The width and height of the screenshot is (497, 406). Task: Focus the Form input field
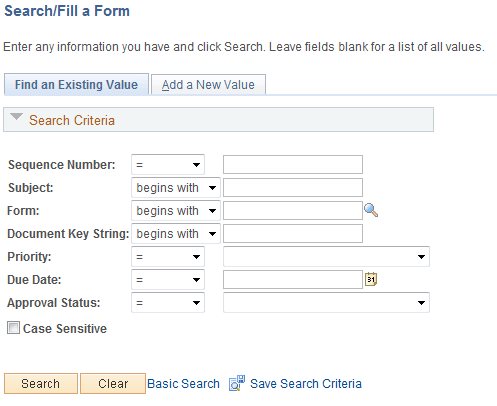(293, 210)
